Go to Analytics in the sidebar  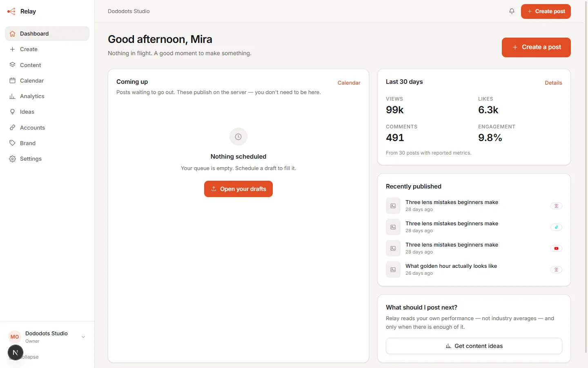coord(47,96)
